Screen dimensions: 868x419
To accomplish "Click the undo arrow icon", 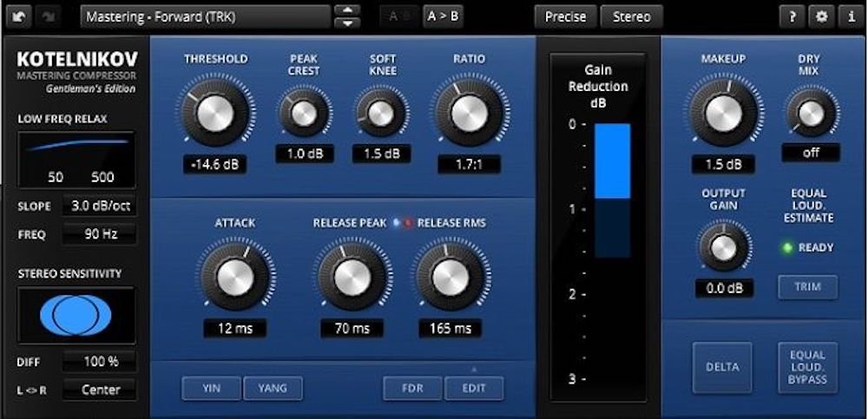I will pyautogui.click(x=18, y=17).
